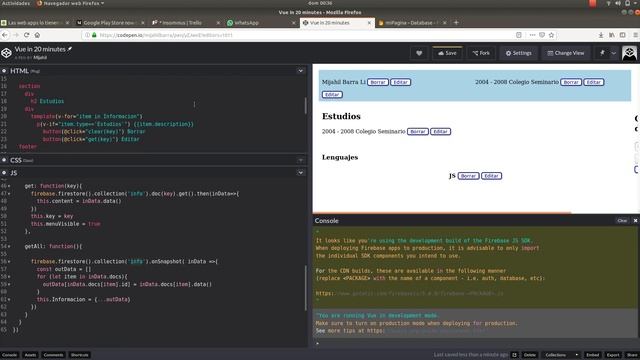Click Editar under Estudios section
640x360 pixels.
tap(440, 131)
